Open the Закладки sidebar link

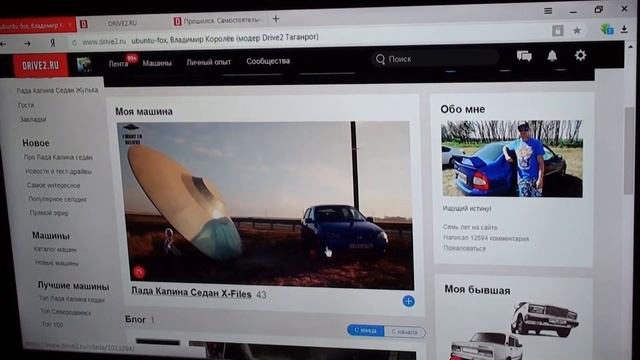coord(33,119)
